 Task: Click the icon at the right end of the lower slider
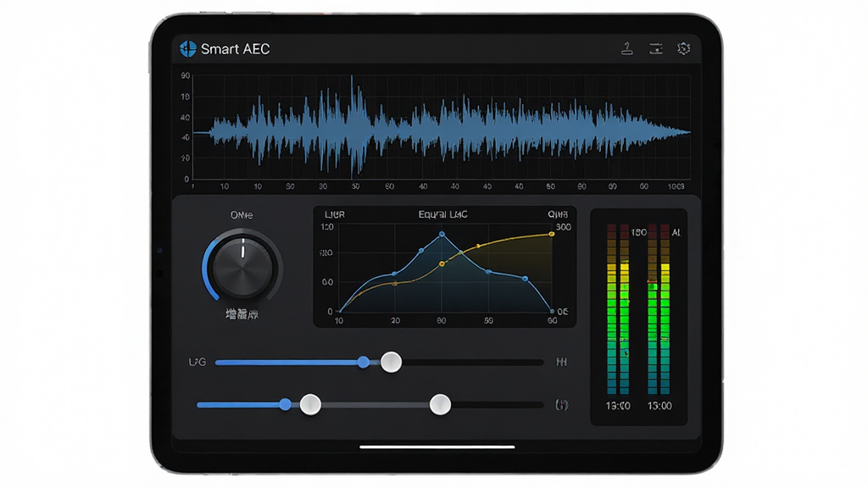click(562, 405)
